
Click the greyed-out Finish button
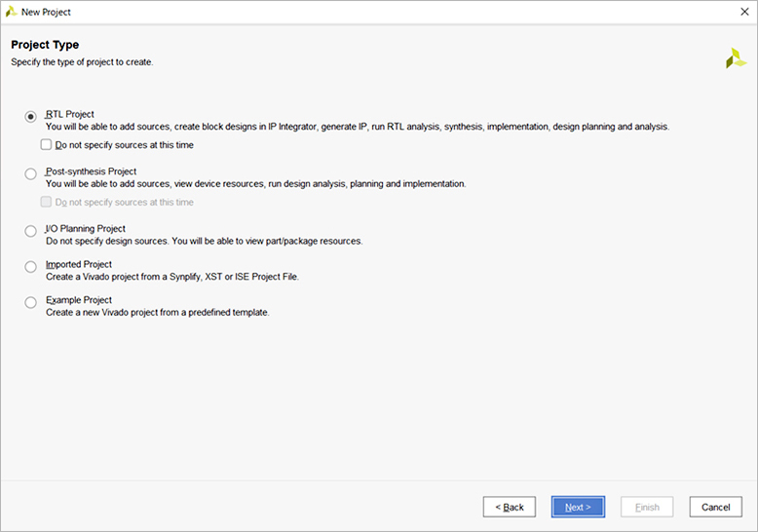[x=647, y=507]
